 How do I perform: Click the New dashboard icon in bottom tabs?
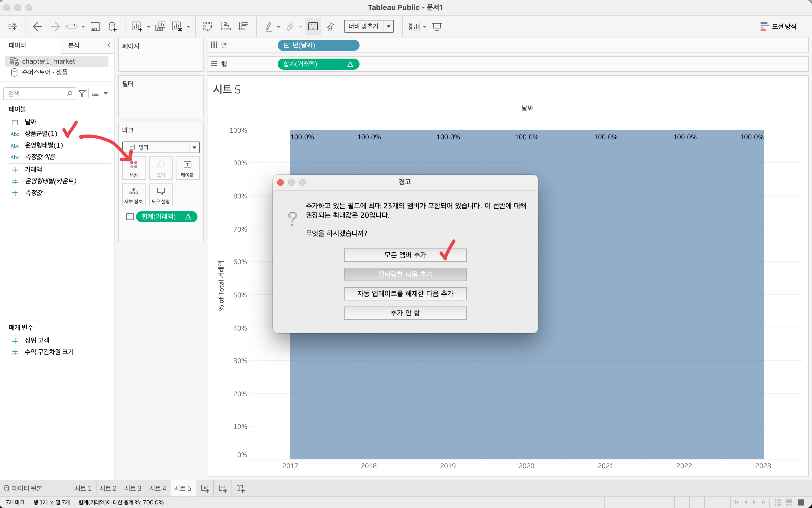click(222, 488)
